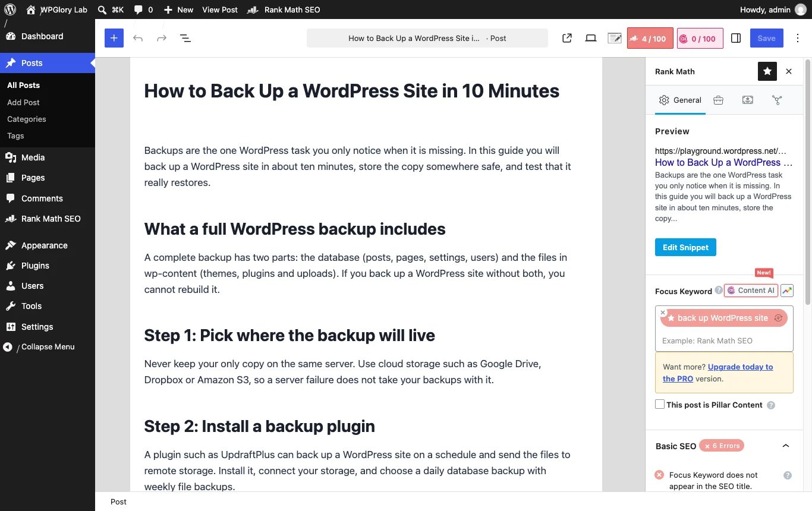Open the Rank Math Advanced toolbox tab

(x=718, y=100)
